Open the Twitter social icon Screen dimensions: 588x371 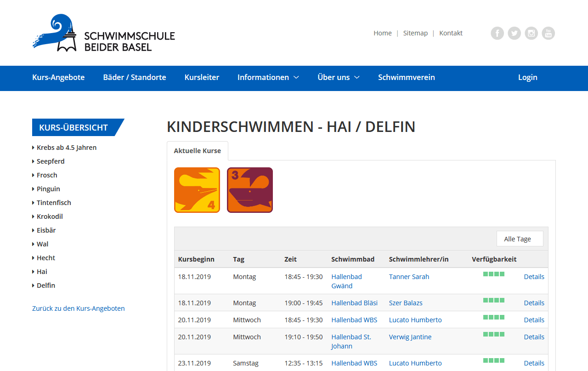514,33
